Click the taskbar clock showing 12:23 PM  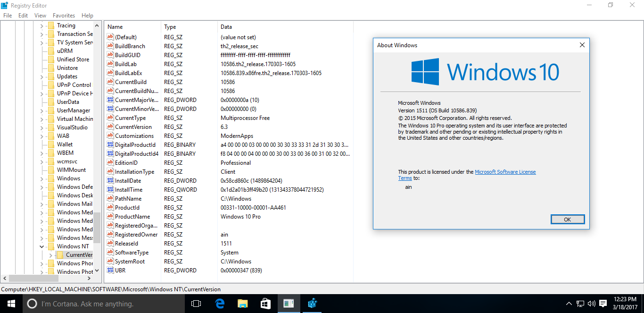(626, 304)
